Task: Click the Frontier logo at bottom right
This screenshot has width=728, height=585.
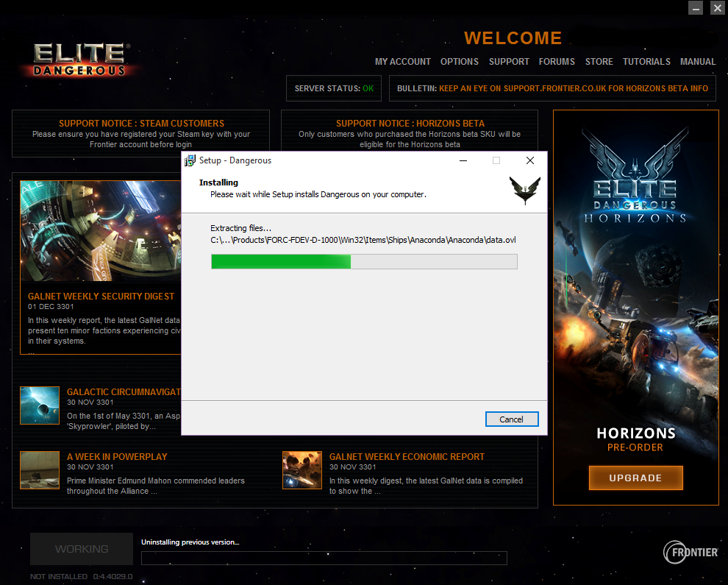Action: pyautogui.click(x=690, y=552)
